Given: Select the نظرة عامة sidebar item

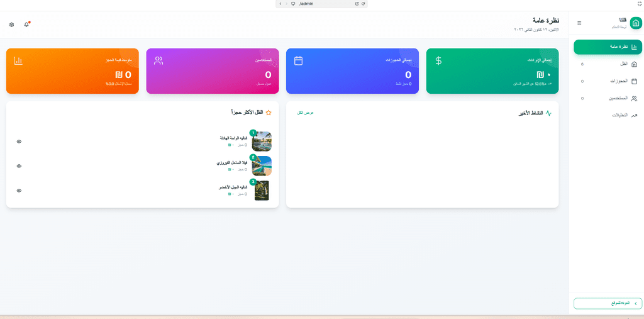Looking at the screenshot, I should (x=608, y=47).
